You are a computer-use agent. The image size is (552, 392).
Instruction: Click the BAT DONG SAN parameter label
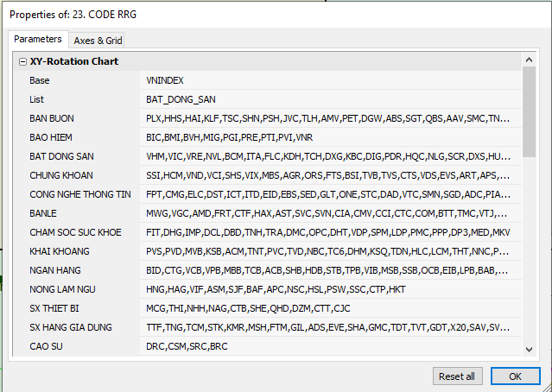pos(61,156)
